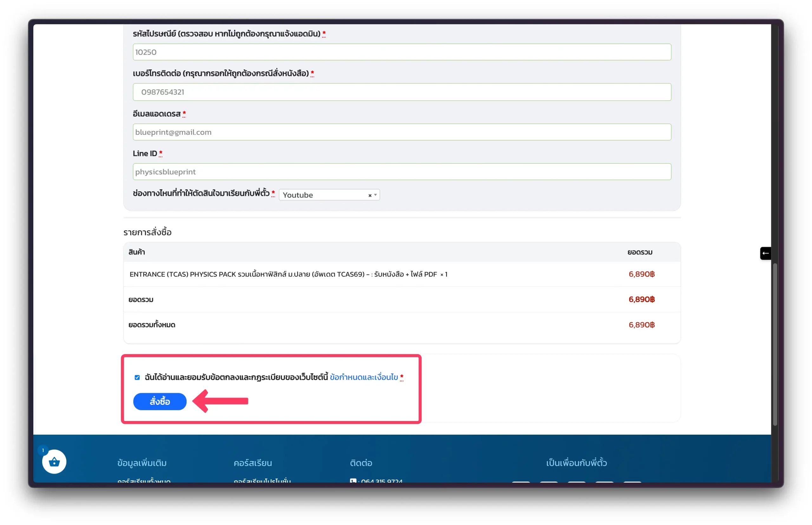Click the ช่องทางไหน channel question label
812x525 pixels.
point(201,193)
